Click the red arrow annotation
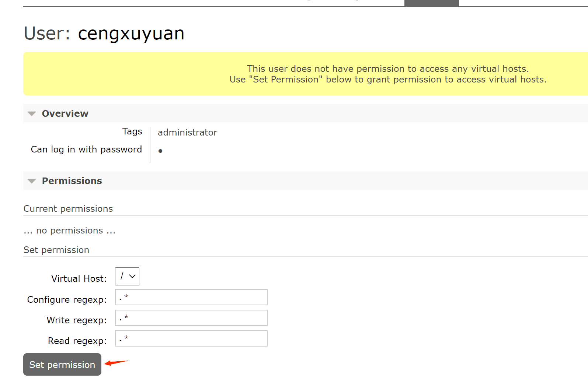Image resolution: width=588 pixels, height=383 pixels. [x=116, y=363]
